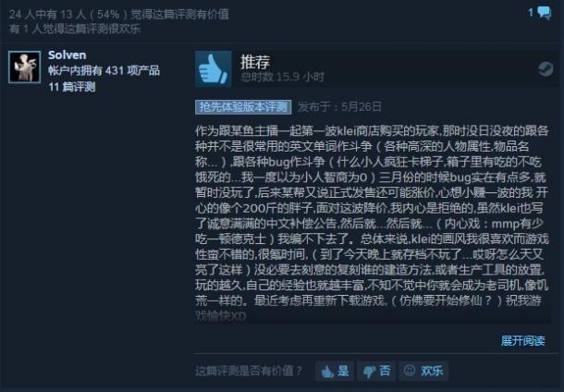
Task: Click the 抢先体验版本评测 badge
Action: 243,107
